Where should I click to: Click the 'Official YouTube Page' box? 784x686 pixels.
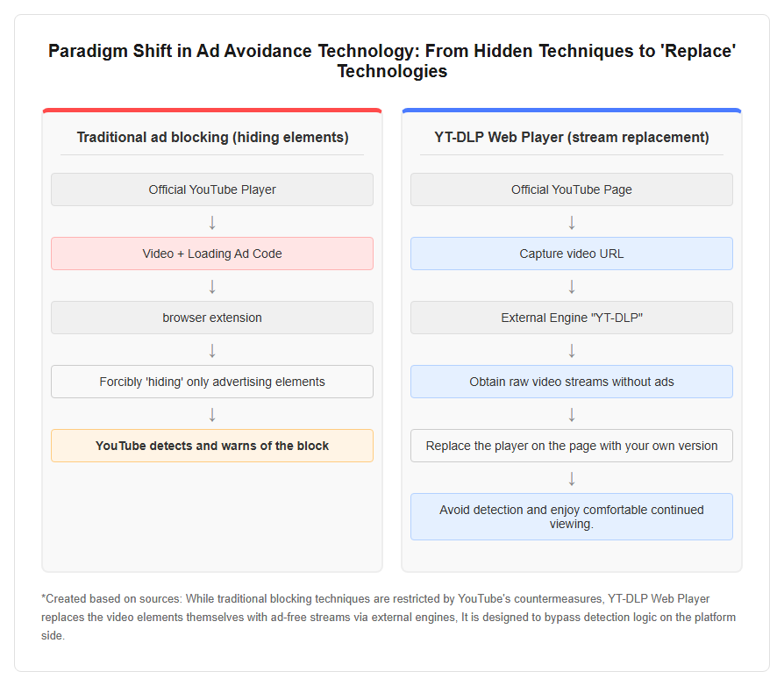coord(572,189)
